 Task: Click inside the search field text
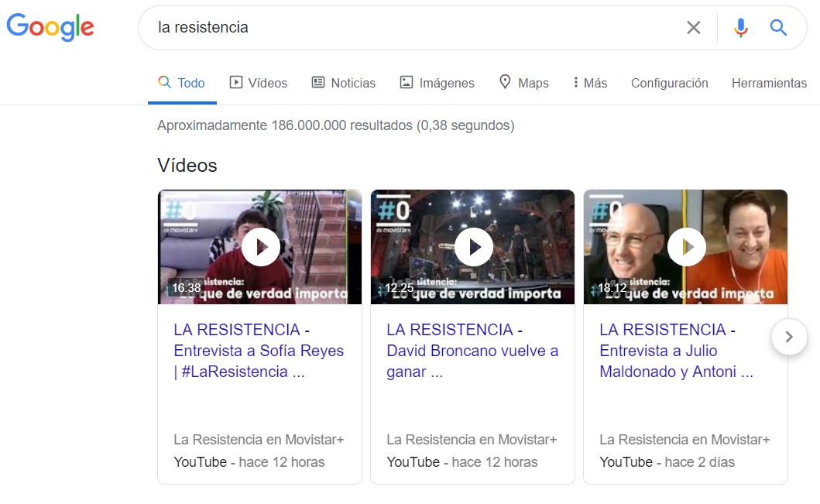(x=387, y=28)
